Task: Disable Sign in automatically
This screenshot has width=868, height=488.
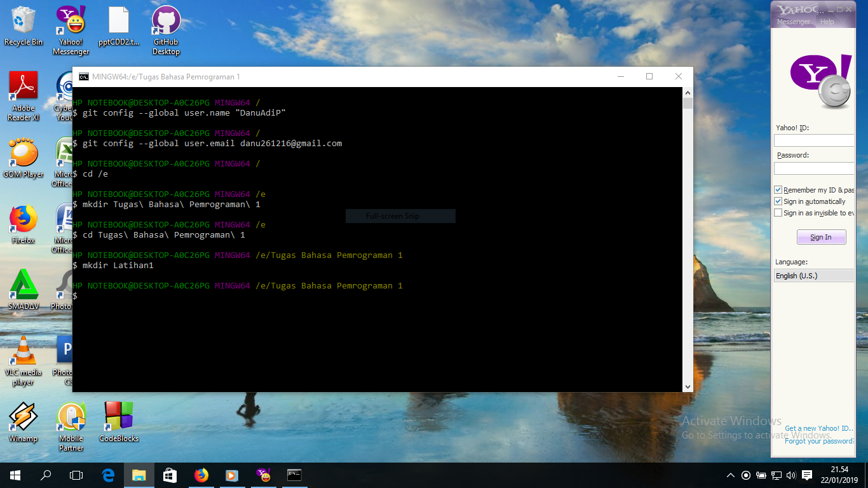Action: point(778,201)
